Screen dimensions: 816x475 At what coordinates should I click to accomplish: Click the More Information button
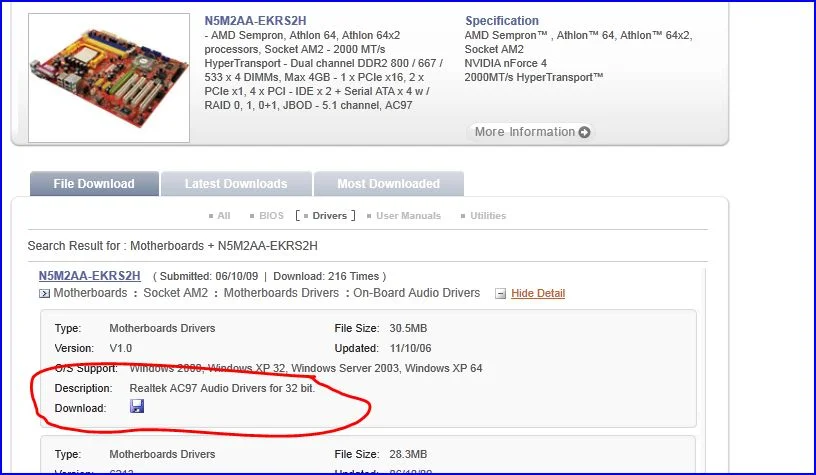click(x=531, y=132)
